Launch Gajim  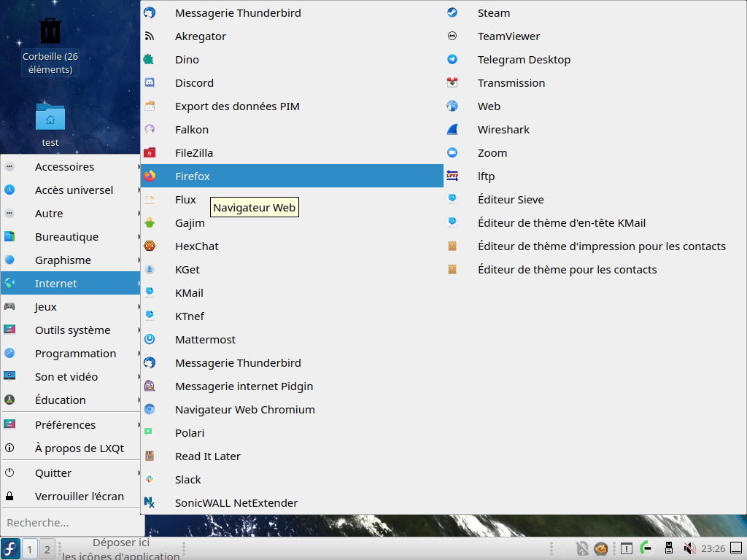[292, 223]
